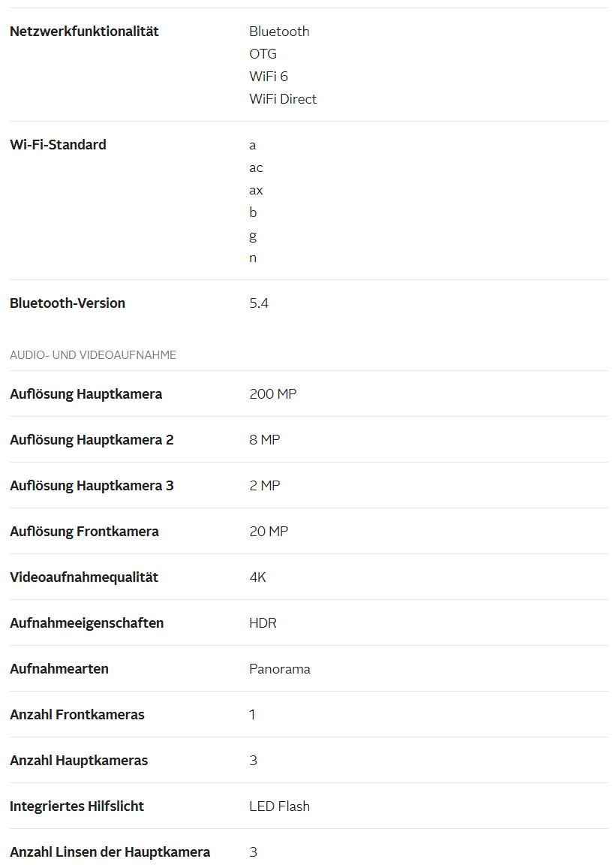
Task: Select the Panorama value
Action: coord(280,668)
